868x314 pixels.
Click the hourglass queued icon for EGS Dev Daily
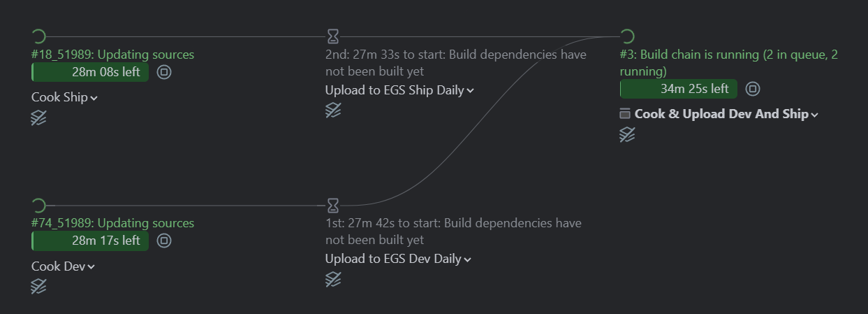333,205
